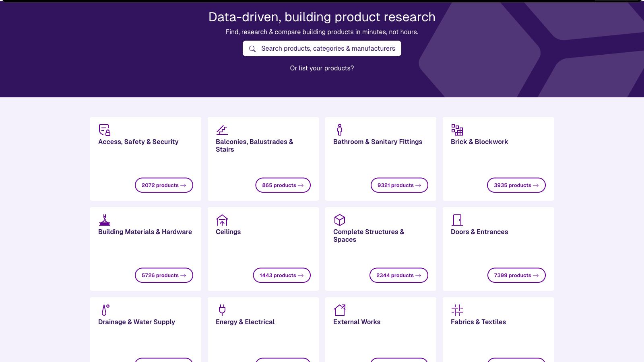Image resolution: width=644 pixels, height=362 pixels.
Task: Select Fabrics & Textiles category title
Action: tap(478, 322)
